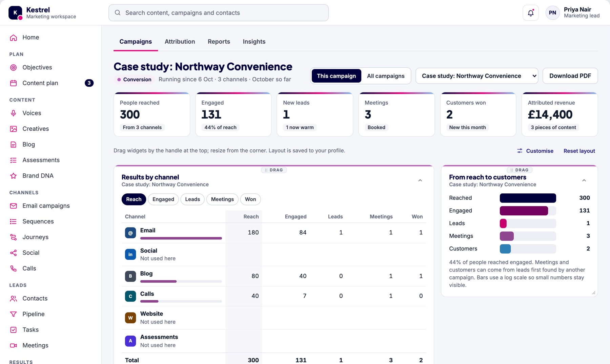The height and width of the screenshot is (364, 610).
Task: Open the campaign selector dropdown
Action: 477,76
